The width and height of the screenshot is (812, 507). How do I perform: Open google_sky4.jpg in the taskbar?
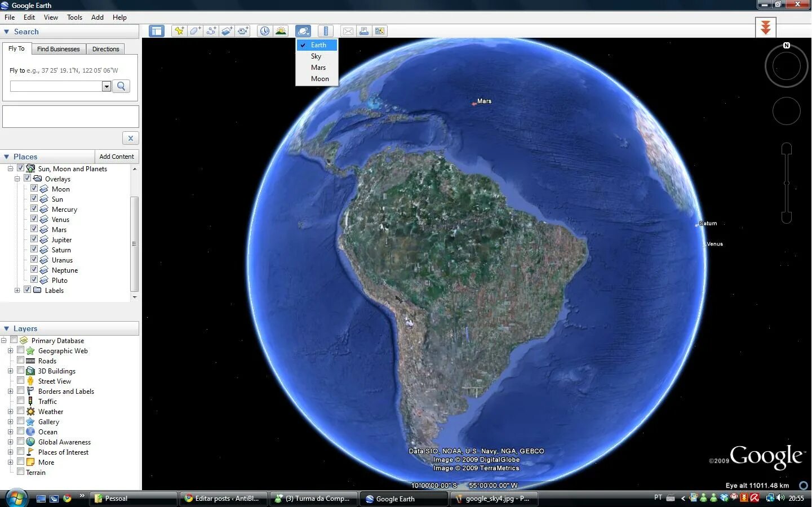click(494, 499)
